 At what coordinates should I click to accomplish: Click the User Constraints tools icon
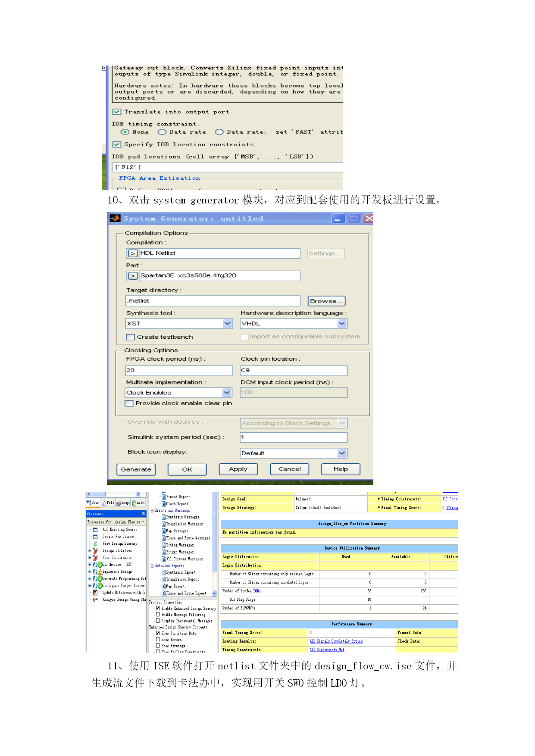(x=95, y=557)
